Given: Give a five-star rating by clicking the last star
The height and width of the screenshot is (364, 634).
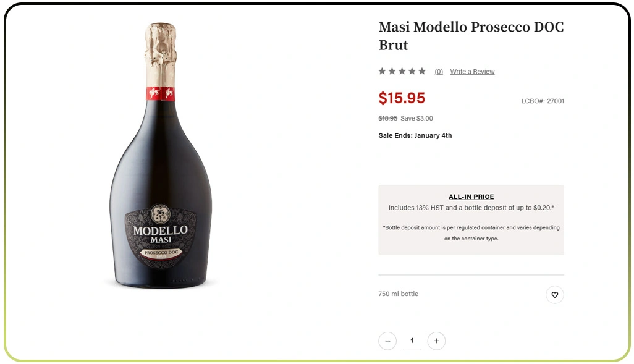Looking at the screenshot, I should point(421,70).
